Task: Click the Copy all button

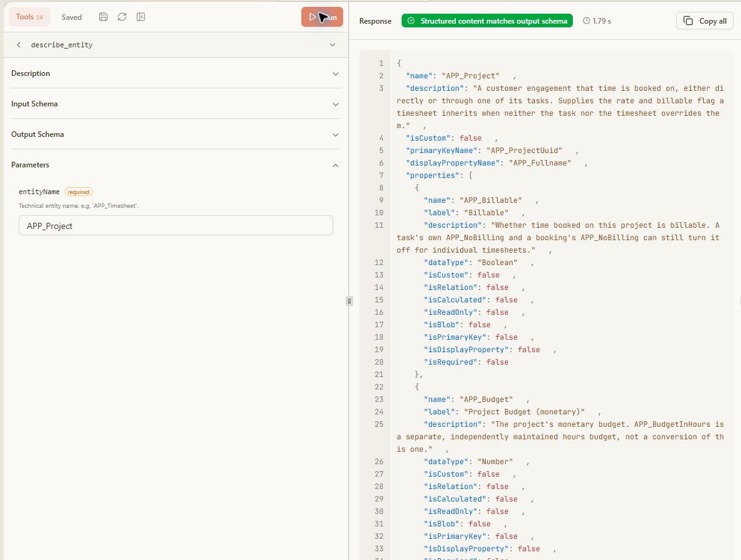Action: (x=705, y=21)
